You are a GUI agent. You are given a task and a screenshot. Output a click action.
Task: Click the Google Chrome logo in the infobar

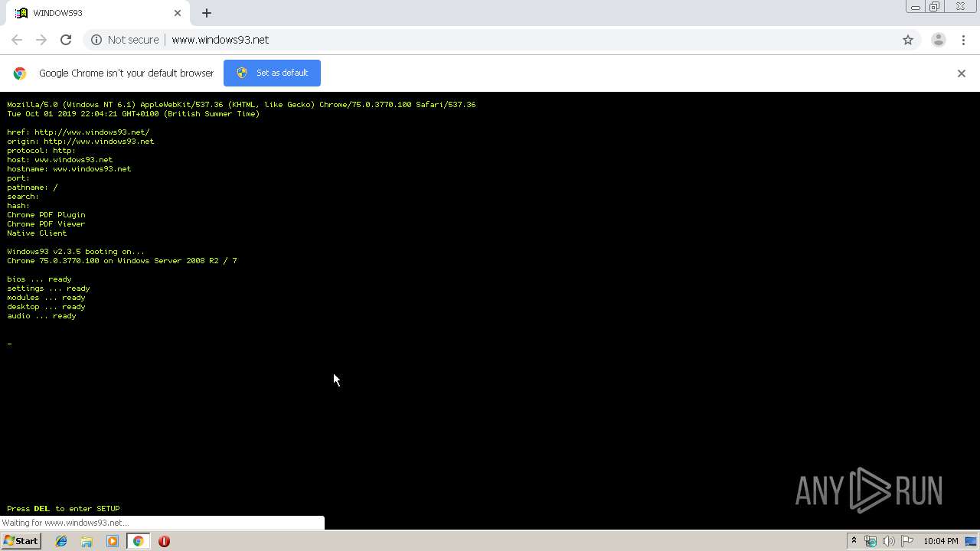point(20,73)
